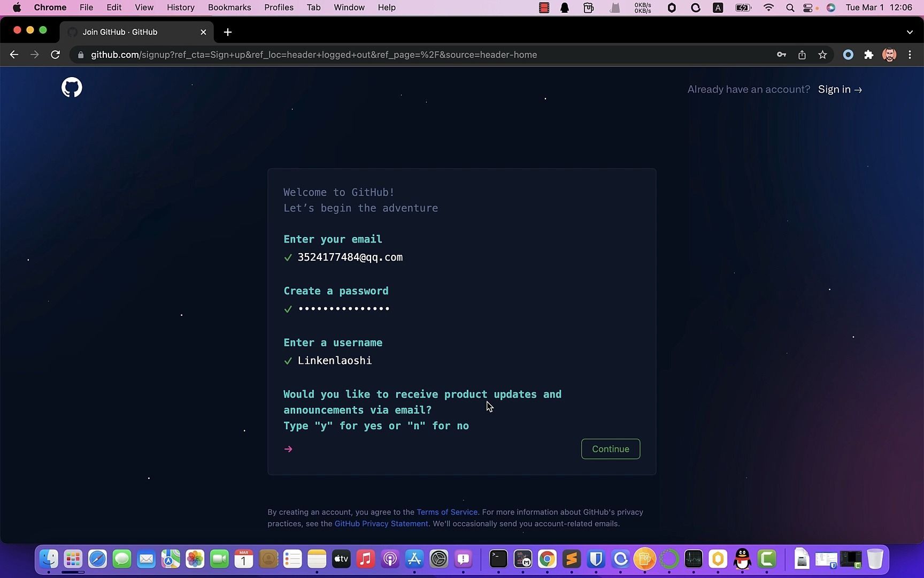Share this page from address bar
The width and height of the screenshot is (924, 578).
pyautogui.click(x=802, y=55)
